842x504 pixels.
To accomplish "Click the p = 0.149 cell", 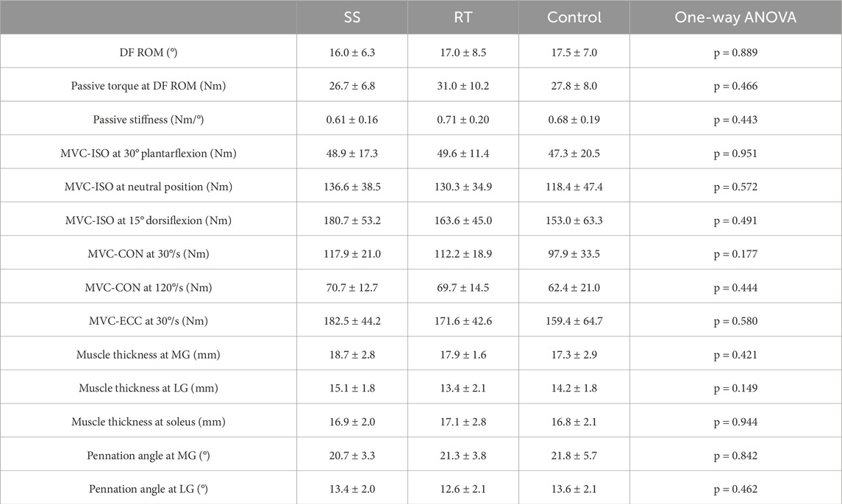I will pyautogui.click(x=735, y=388).
